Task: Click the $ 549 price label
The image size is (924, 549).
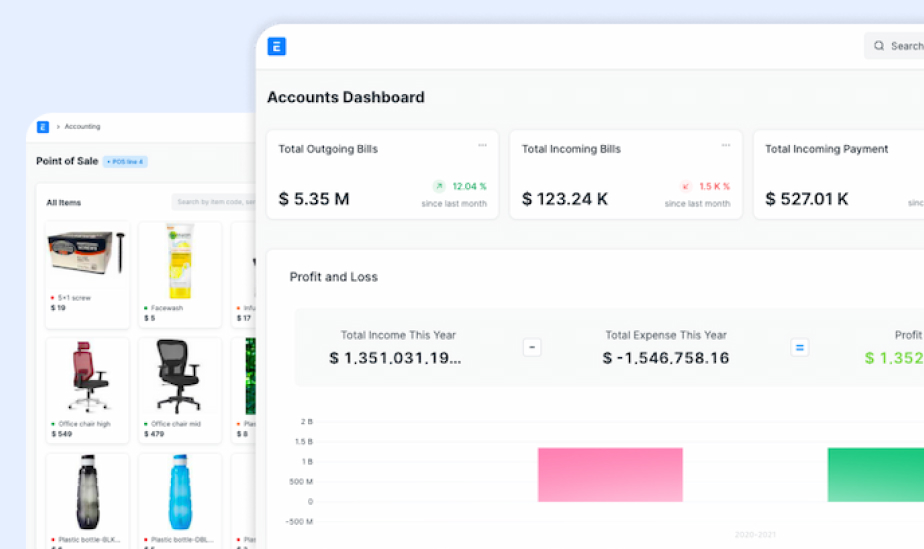Action: tap(61, 434)
